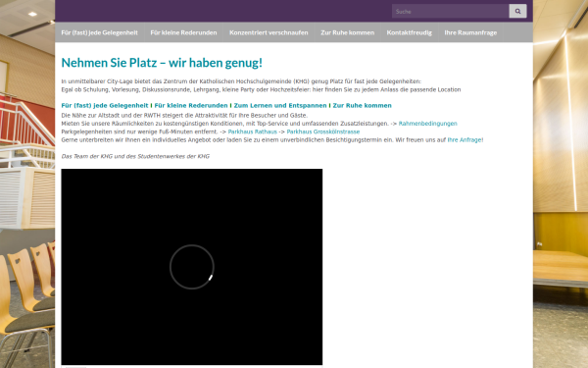Screen dimensions: 588x368
Task: Follow bold body link 'Für (fast) jede Gelegenheit'
Action: pyautogui.click(x=105, y=106)
